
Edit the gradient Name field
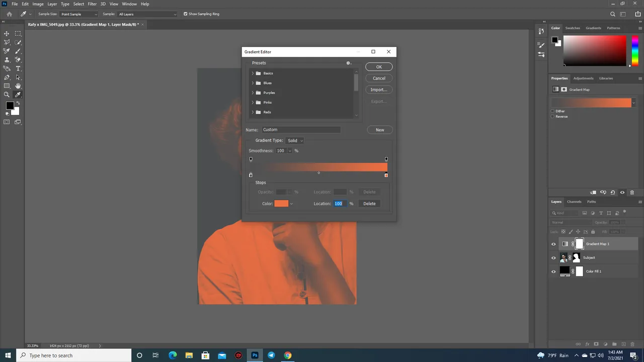click(301, 130)
